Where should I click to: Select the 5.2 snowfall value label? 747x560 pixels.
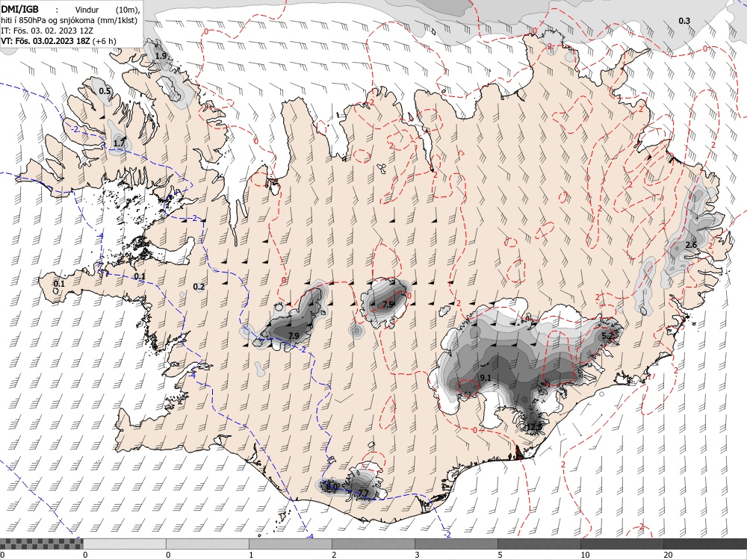click(x=607, y=336)
